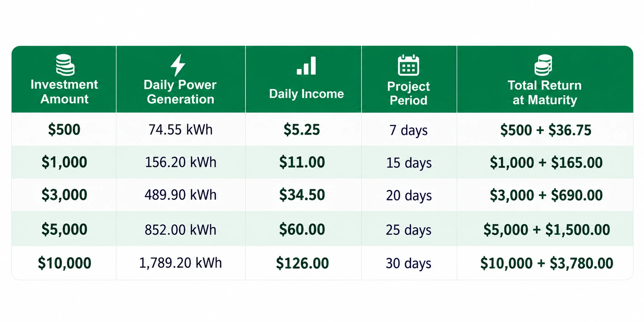Click the coins icon above Total Return
This screenshot has height=322, width=644.
pyautogui.click(x=543, y=65)
